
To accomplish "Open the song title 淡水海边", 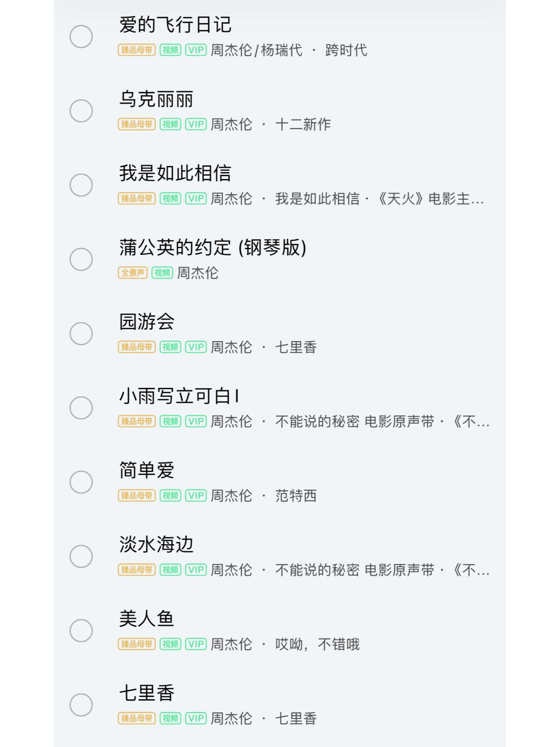I will coord(156,544).
